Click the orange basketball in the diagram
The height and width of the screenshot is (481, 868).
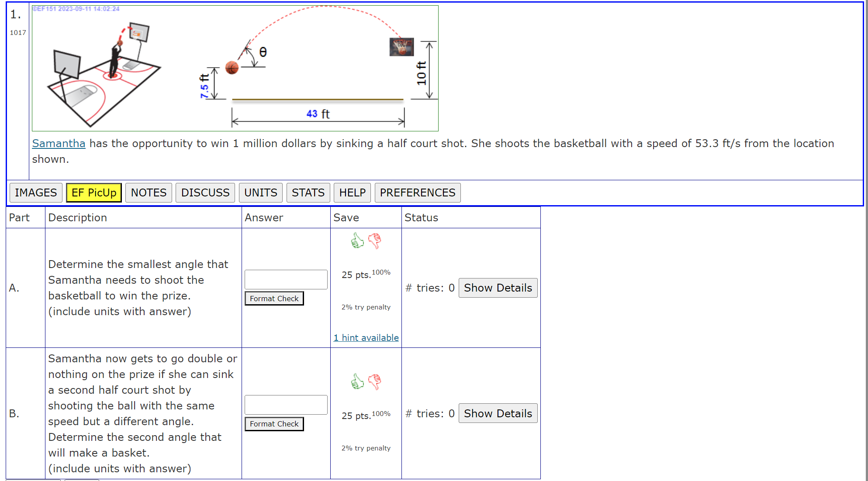click(x=232, y=68)
